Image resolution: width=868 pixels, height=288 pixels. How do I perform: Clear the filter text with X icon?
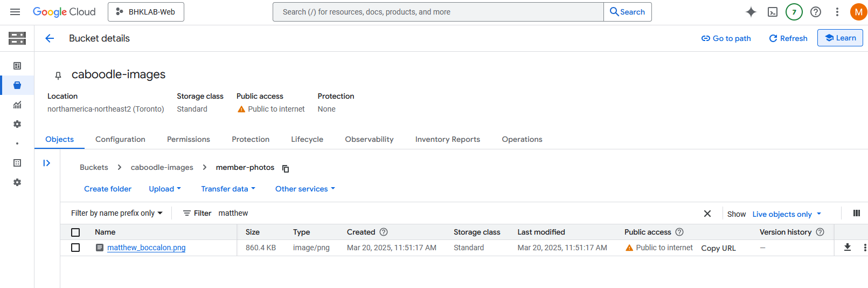707,214
